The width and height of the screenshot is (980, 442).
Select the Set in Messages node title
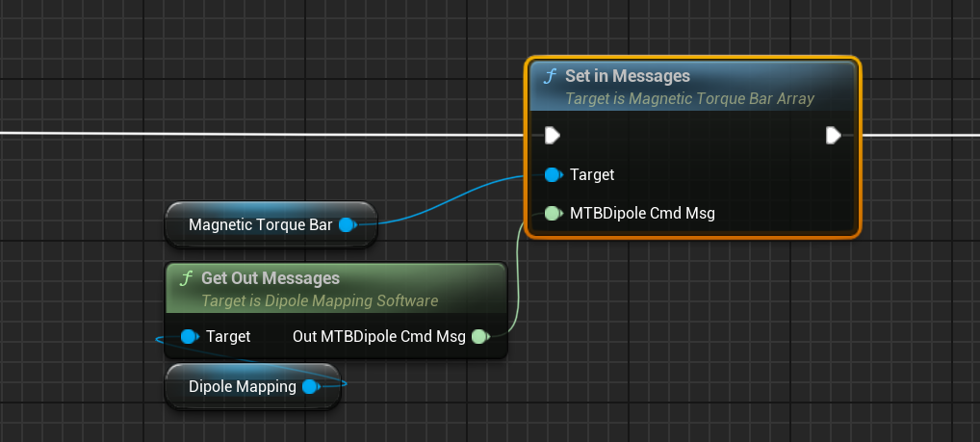[x=627, y=76]
